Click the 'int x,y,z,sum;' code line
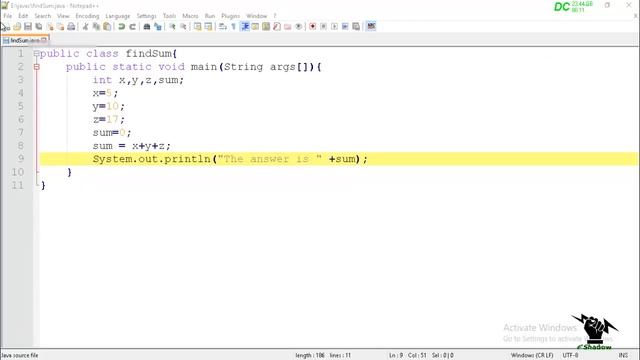 138,80
